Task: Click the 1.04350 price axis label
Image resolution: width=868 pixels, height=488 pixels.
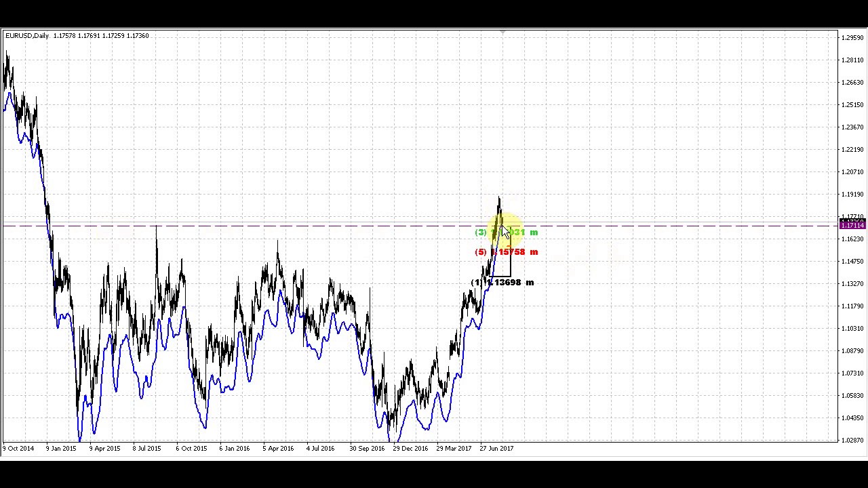Action: coord(852,418)
